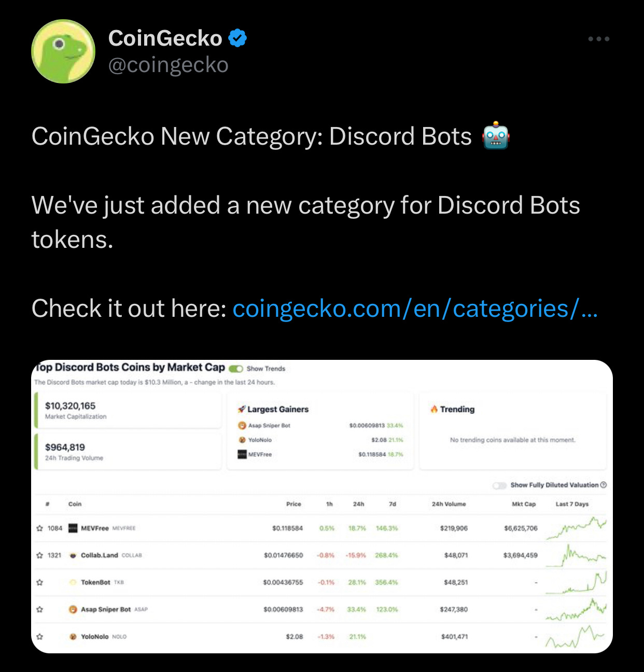Enable Show Fully Diluted Valuation toggle
Viewport: 644px width, 672px height.
coord(499,485)
